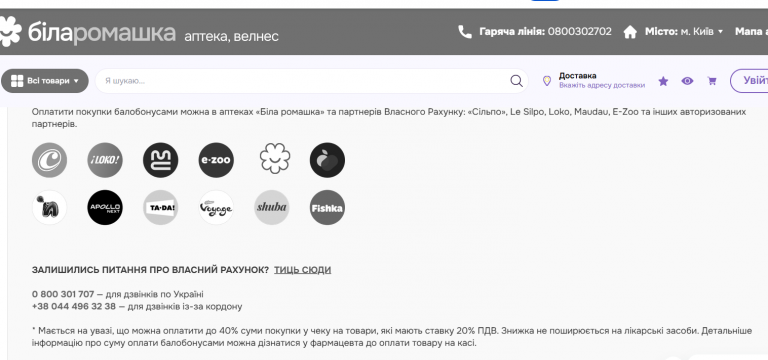
Task: Click the Біла ромашка daisy logo
Action: [x=10, y=32]
